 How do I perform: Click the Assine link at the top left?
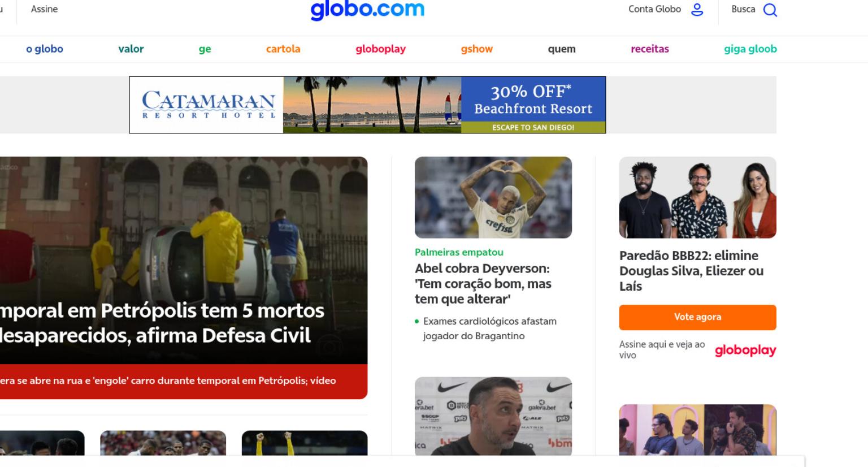44,9
